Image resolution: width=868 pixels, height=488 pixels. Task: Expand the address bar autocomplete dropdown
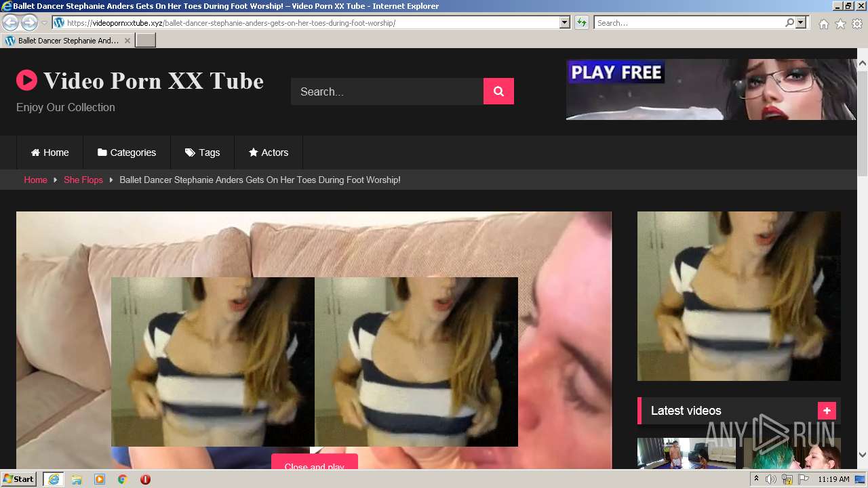click(x=565, y=22)
